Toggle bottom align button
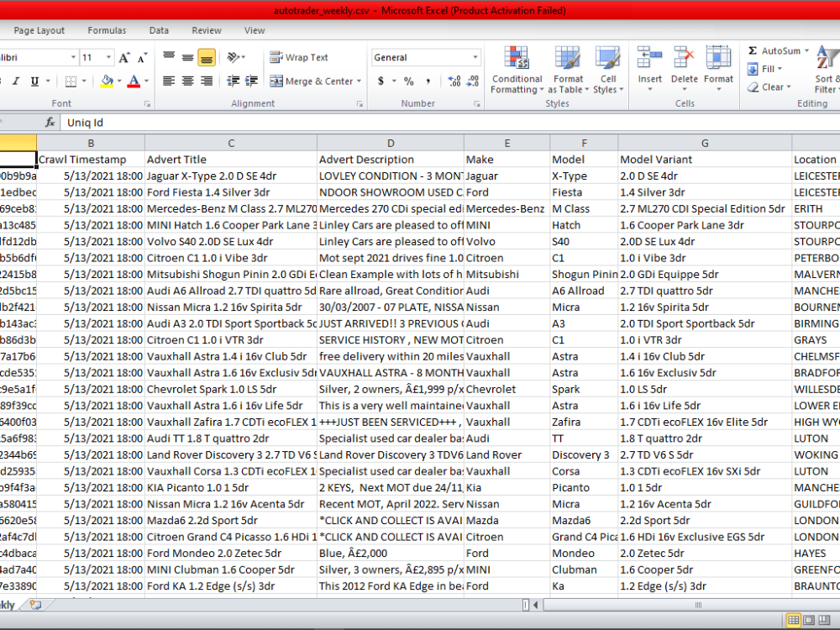Image resolution: width=840 pixels, height=630 pixels. tap(207, 57)
